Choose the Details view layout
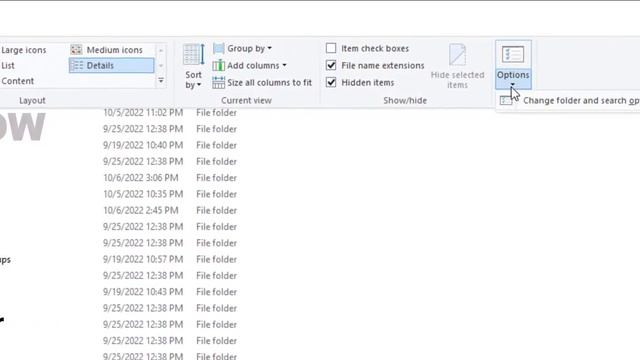Viewport: 640px width, 360px height. tap(111, 65)
